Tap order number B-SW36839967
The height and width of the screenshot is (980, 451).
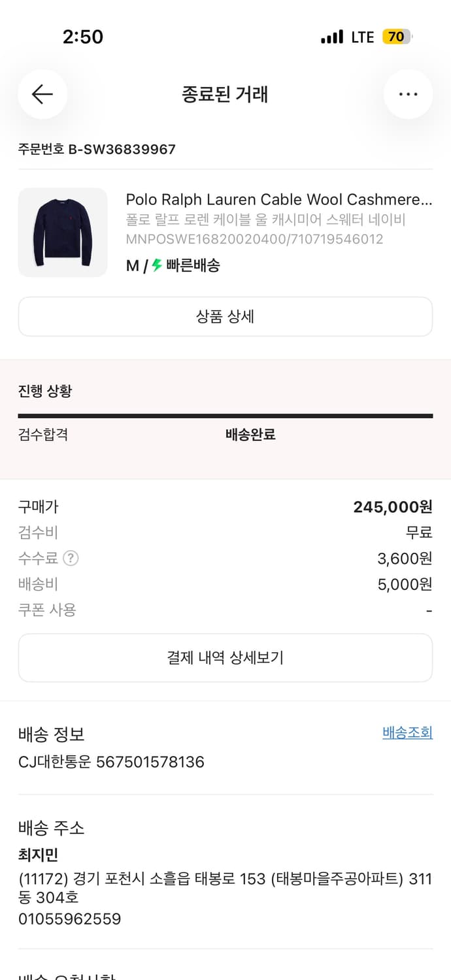click(x=95, y=149)
